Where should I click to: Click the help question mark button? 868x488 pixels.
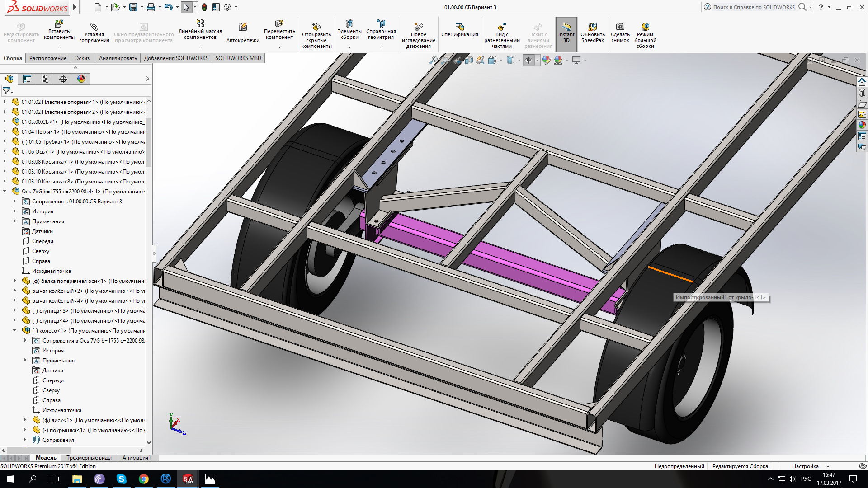coord(821,7)
